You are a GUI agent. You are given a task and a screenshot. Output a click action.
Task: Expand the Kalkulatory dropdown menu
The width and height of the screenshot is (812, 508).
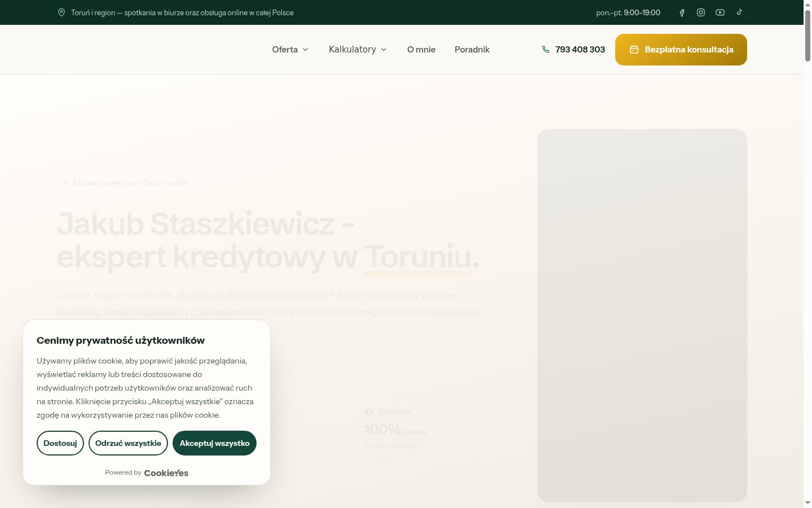(358, 50)
